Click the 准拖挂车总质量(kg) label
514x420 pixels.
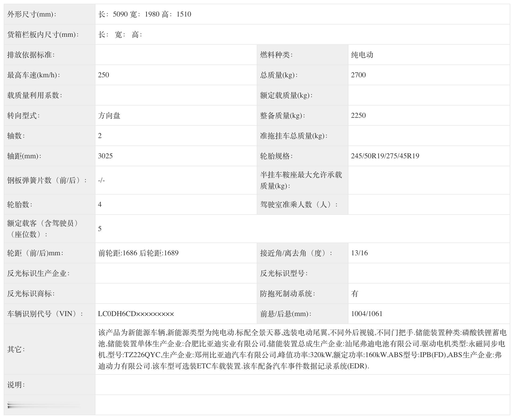coord(294,136)
